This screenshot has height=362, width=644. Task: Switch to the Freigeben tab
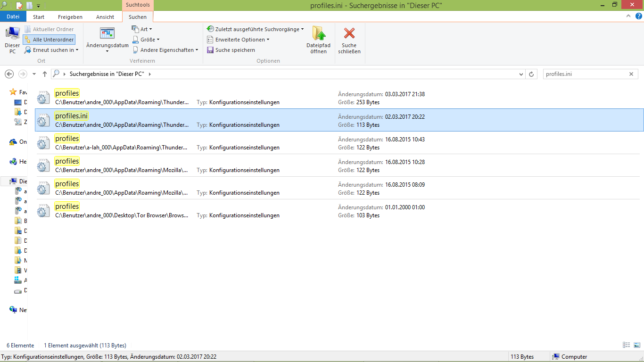click(x=70, y=17)
